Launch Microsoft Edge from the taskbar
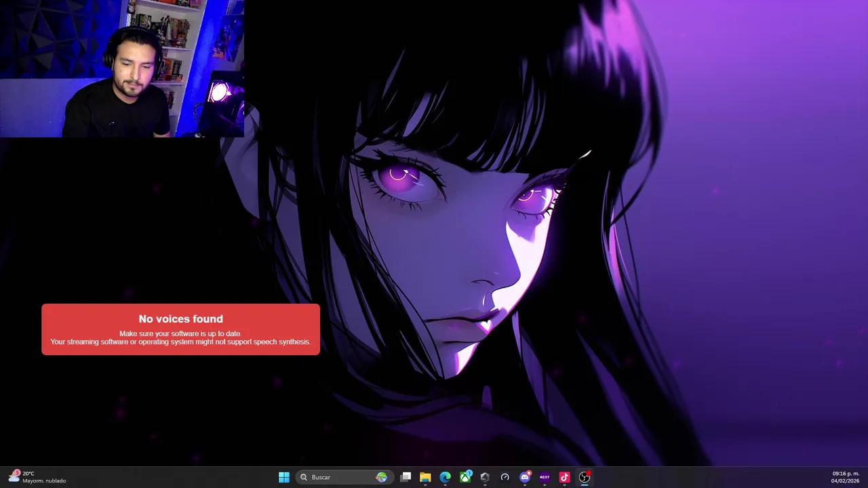 [445, 477]
